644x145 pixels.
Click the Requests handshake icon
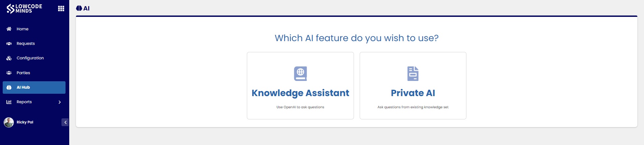click(9, 43)
